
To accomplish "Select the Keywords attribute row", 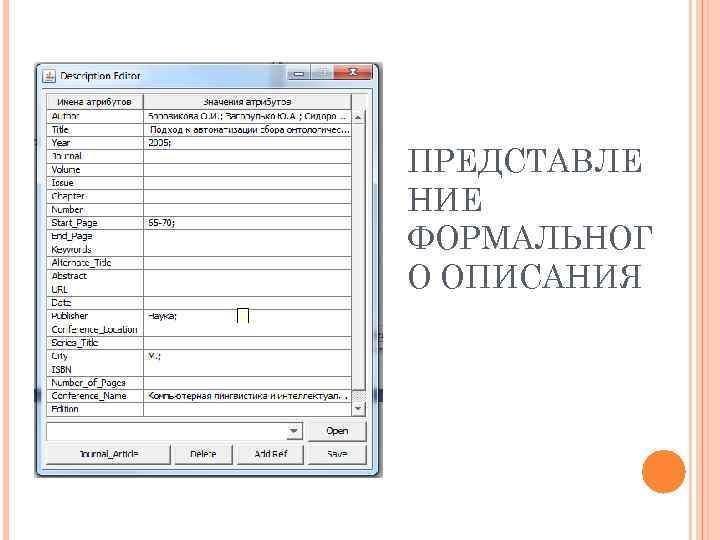I will point(199,249).
